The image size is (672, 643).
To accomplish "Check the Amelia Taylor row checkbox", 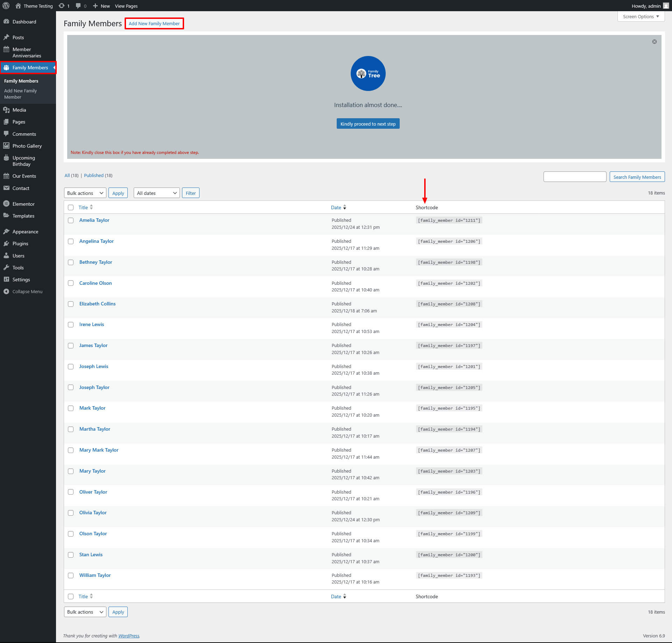I will tap(71, 220).
